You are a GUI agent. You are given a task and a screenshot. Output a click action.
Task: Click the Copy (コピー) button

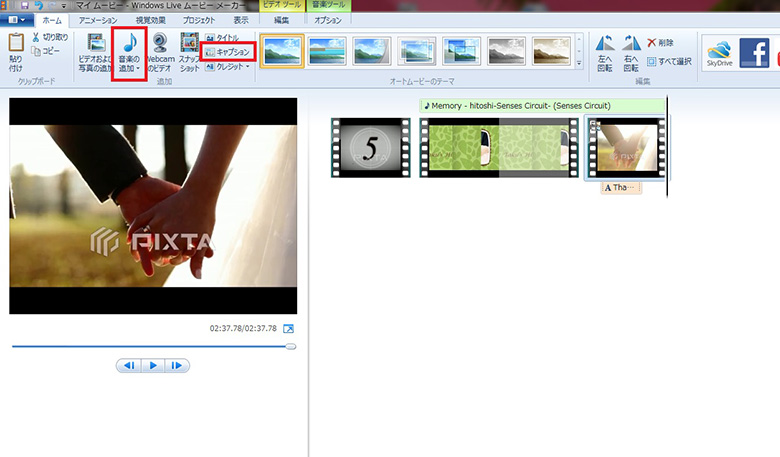(x=46, y=51)
